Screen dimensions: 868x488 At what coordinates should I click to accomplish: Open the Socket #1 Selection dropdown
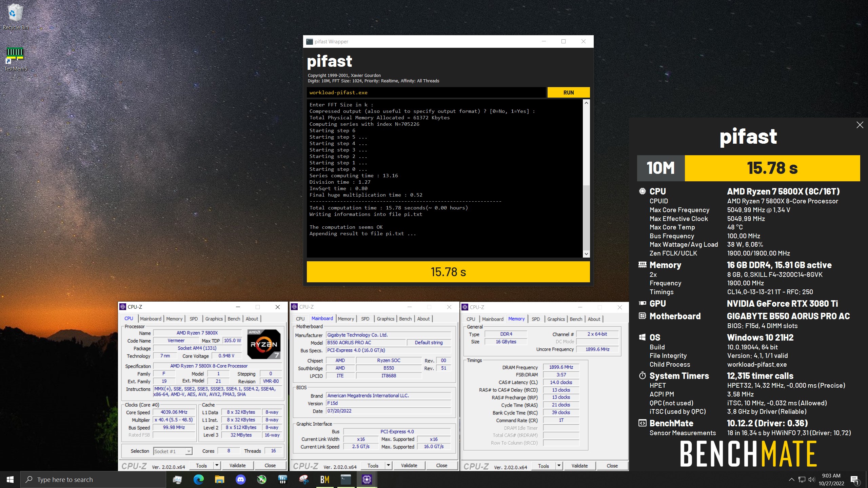coord(173,451)
